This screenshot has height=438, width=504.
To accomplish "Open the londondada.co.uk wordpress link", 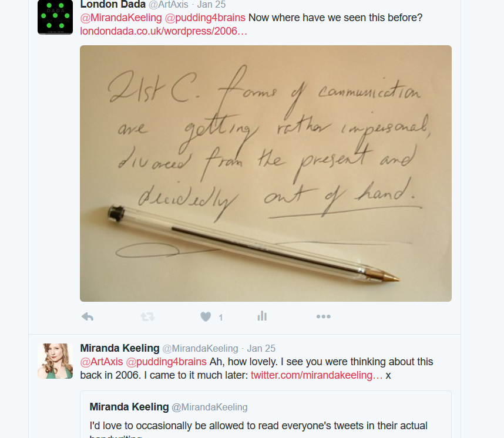I will pos(164,31).
